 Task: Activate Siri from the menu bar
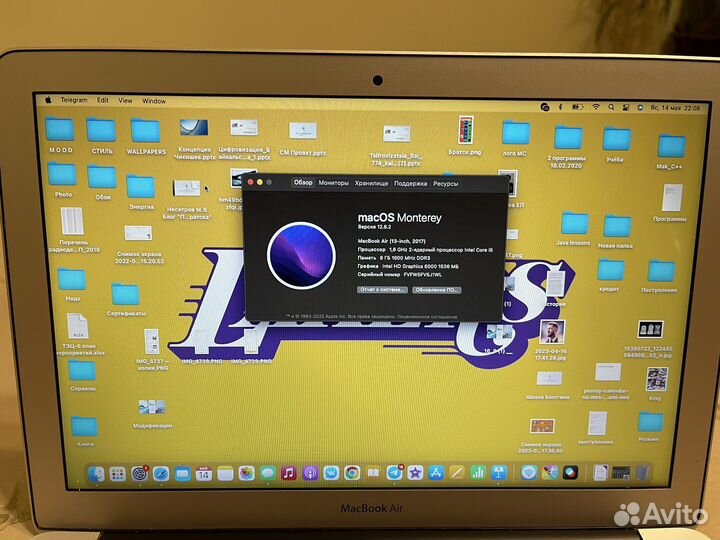tap(640, 107)
